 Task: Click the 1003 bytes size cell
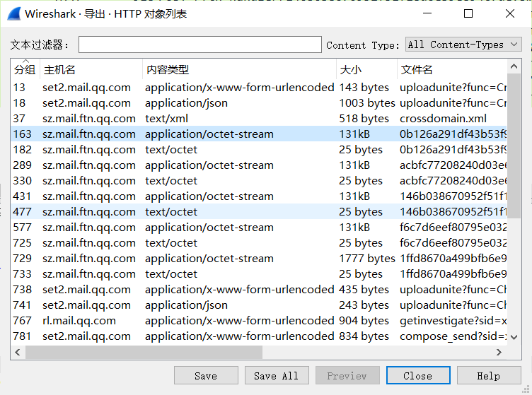367,103
